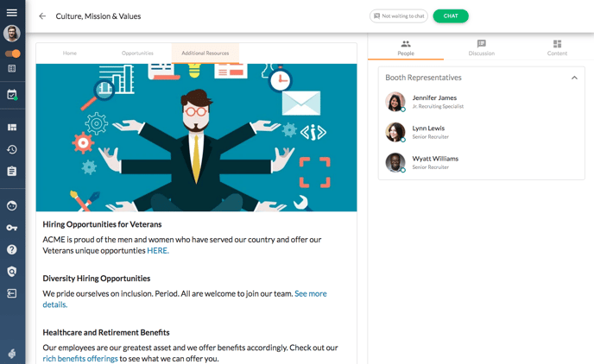Collapse the Booth Representatives panel
Image resolution: width=594 pixels, height=364 pixels.
click(x=574, y=78)
